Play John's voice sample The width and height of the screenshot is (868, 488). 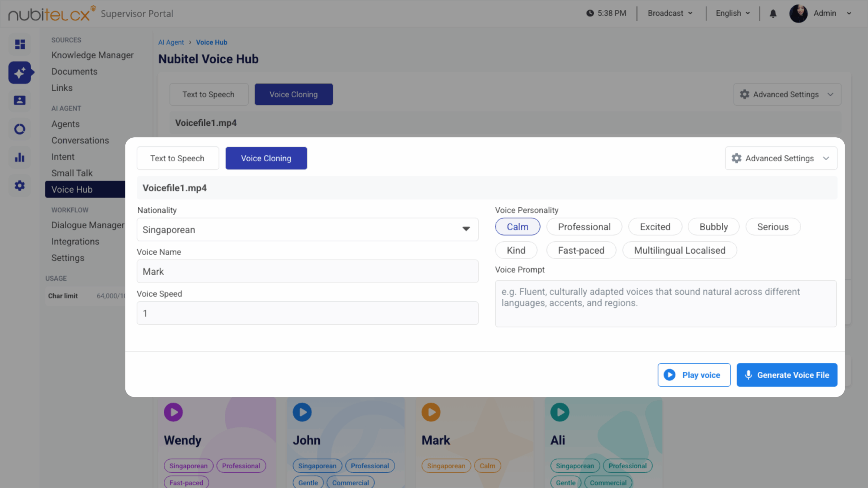click(302, 412)
